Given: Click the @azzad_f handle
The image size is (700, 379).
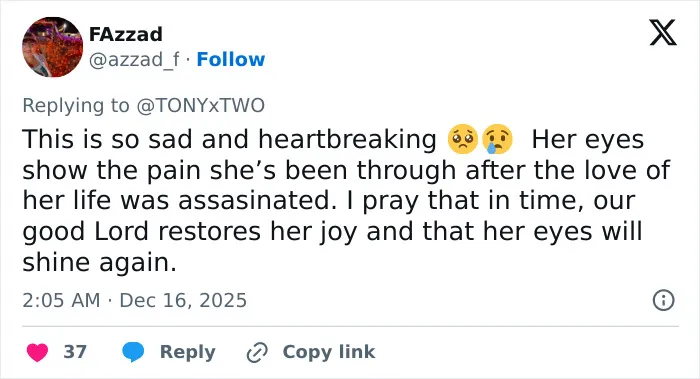Looking at the screenshot, I should [x=134, y=60].
